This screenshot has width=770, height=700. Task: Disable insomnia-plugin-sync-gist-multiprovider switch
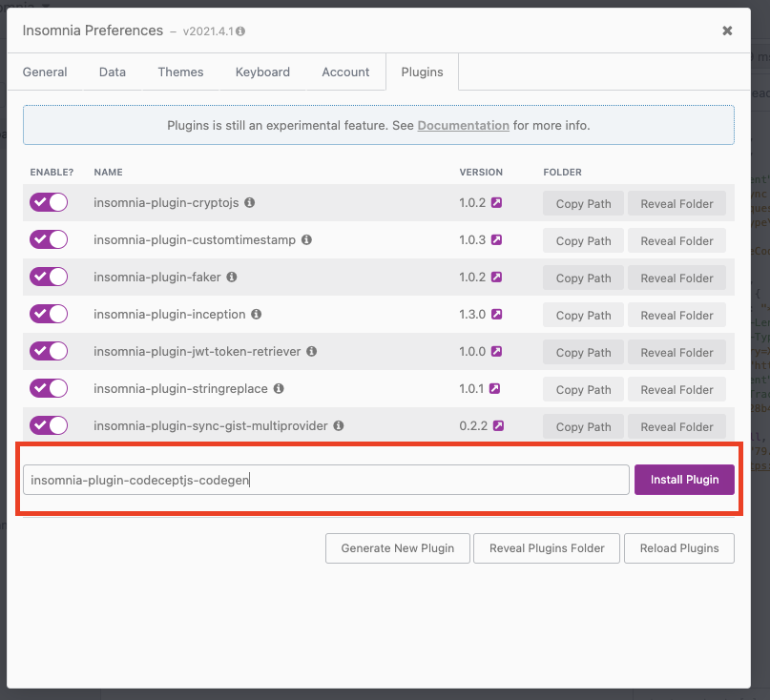[x=49, y=425]
